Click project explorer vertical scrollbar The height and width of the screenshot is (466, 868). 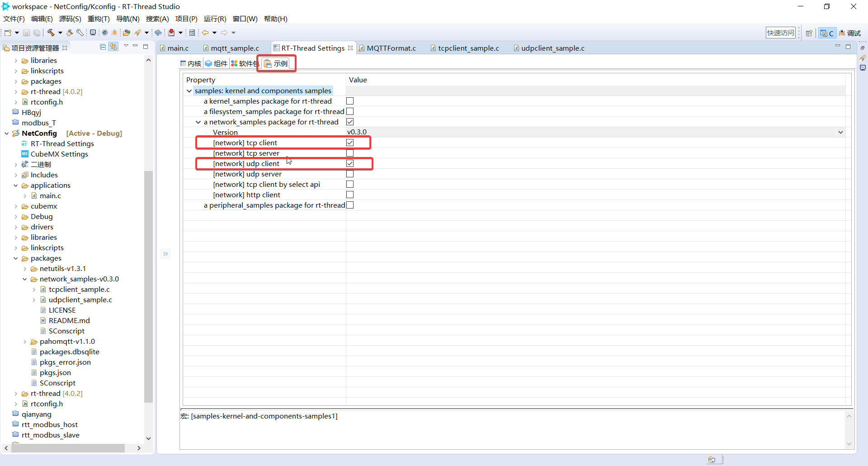click(148, 287)
